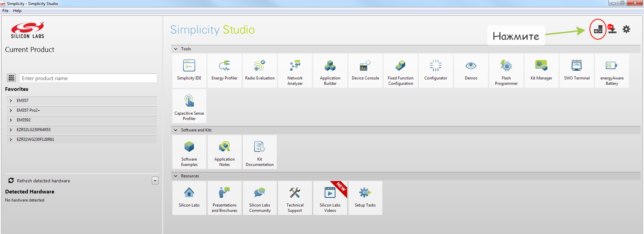Open Setup Tasks
Screen dimensions: 644x234
365,198
